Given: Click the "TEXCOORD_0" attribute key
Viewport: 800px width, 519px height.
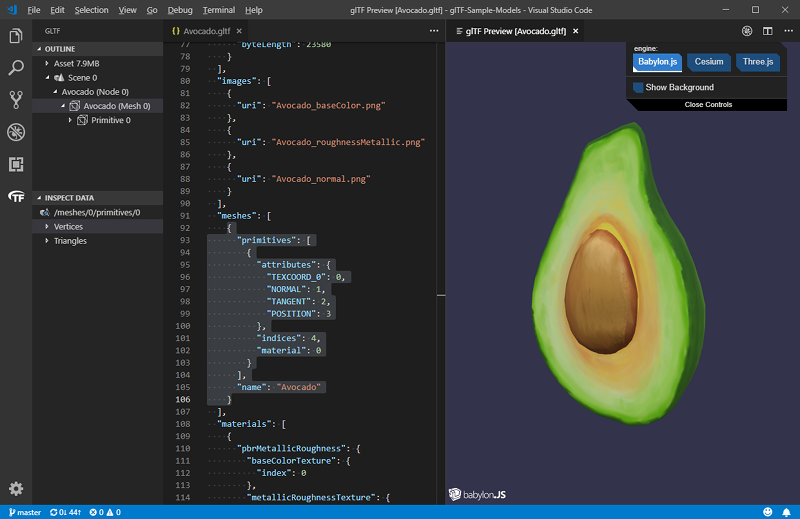Looking at the screenshot, I should (x=296, y=277).
